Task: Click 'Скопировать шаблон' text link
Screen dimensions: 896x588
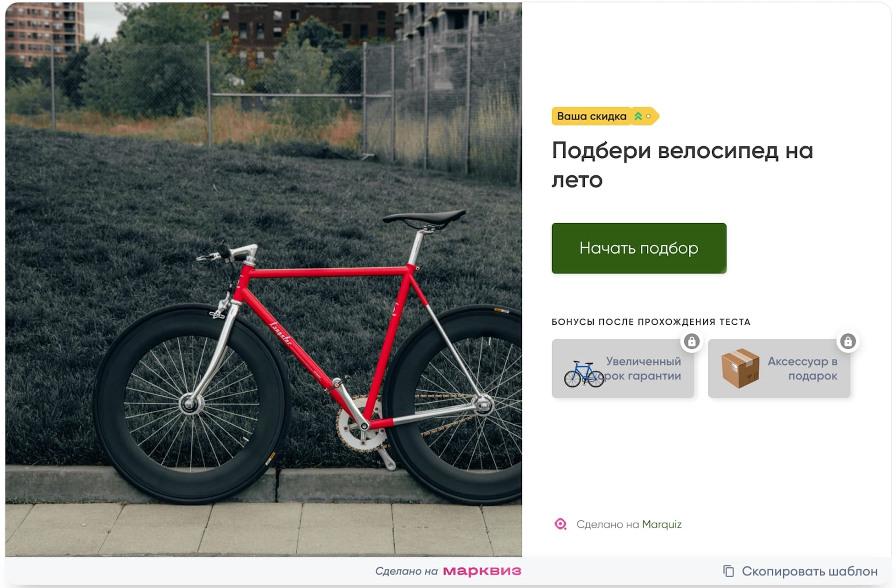Action: pos(810,571)
